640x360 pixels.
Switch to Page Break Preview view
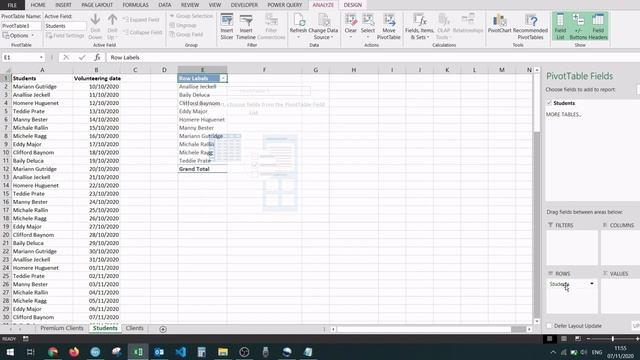[578, 339]
